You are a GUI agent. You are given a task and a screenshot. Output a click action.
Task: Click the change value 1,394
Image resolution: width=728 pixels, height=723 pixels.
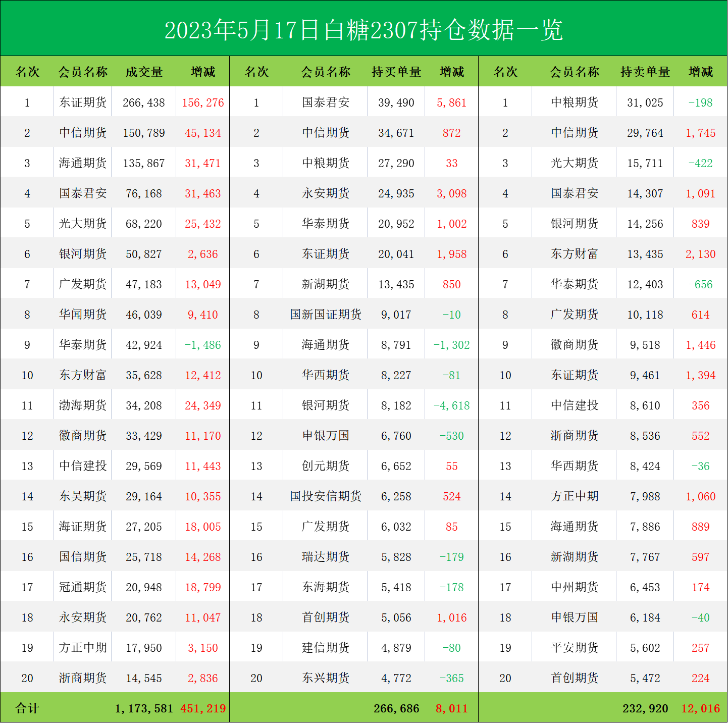701,375
